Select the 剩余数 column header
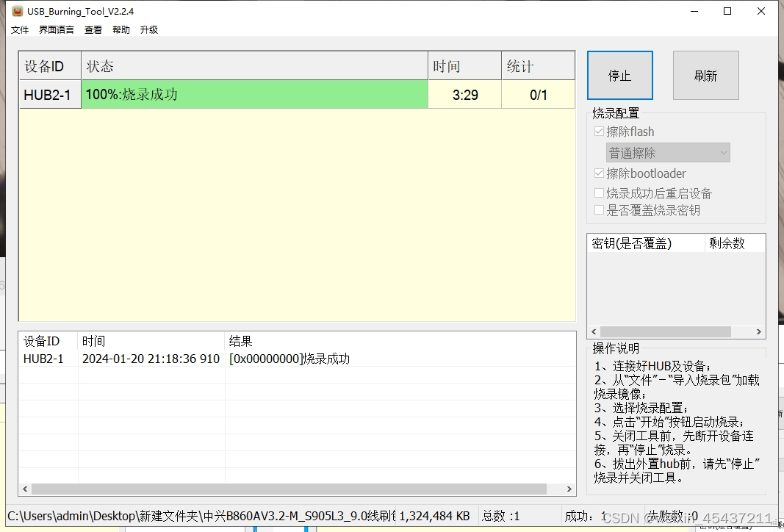 pyautogui.click(x=735, y=243)
